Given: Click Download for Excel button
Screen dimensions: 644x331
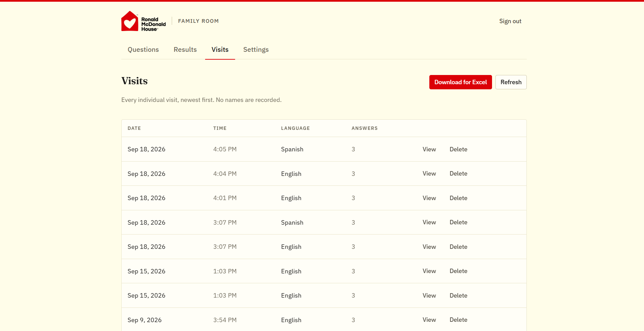Looking at the screenshot, I should [460, 82].
